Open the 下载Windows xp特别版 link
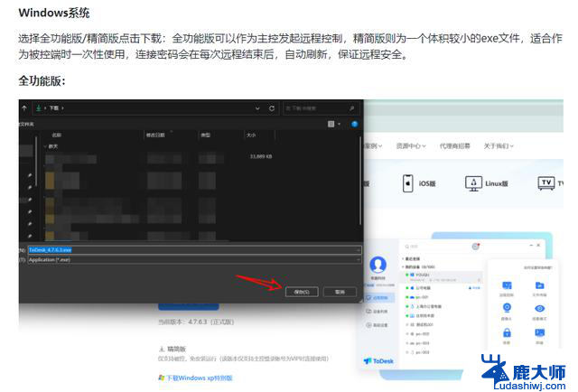 click(x=199, y=378)
